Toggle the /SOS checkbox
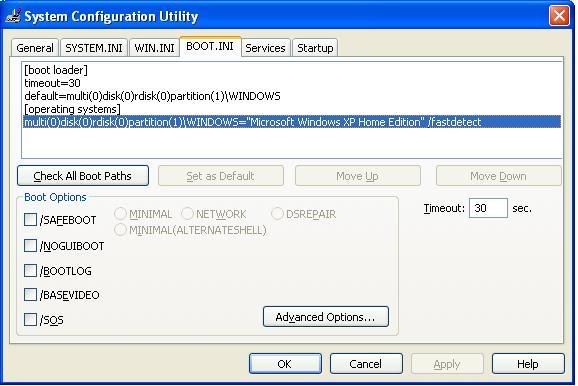The image size is (578, 386). point(30,319)
